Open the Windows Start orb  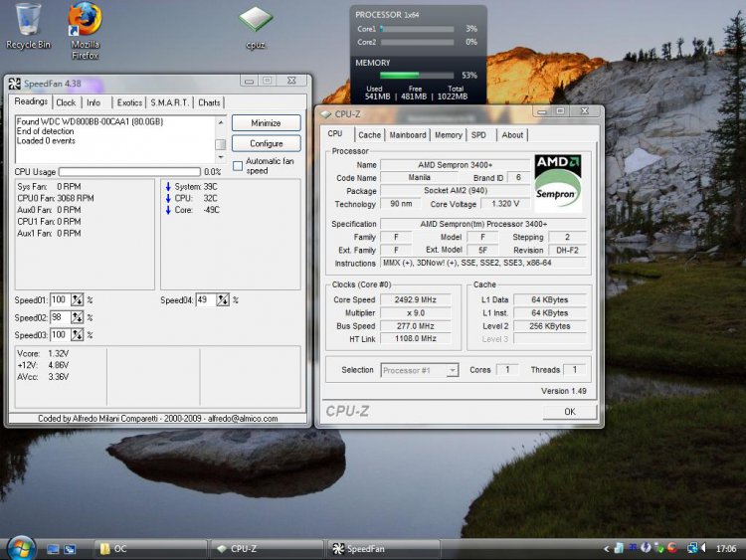(21, 548)
